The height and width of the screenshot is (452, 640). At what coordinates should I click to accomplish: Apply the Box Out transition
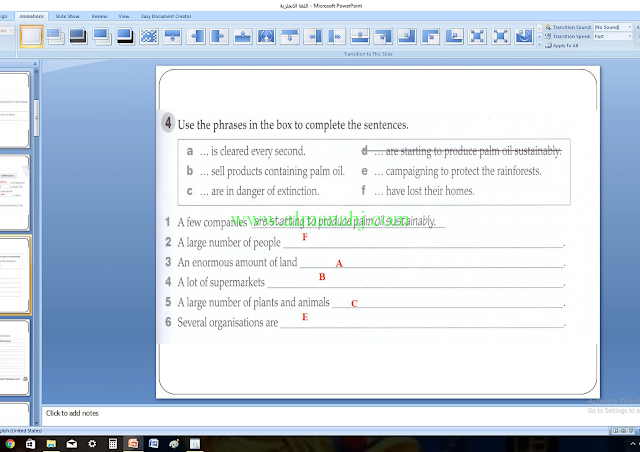coord(501,36)
